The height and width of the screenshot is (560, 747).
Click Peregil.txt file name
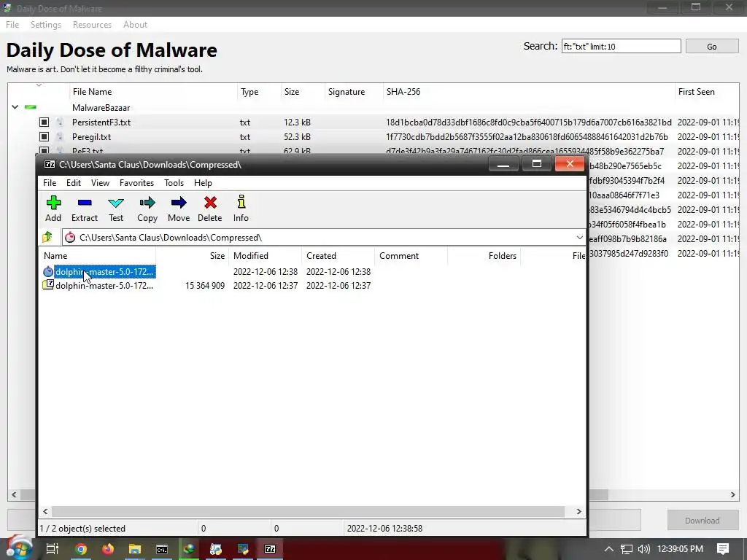point(91,136)
